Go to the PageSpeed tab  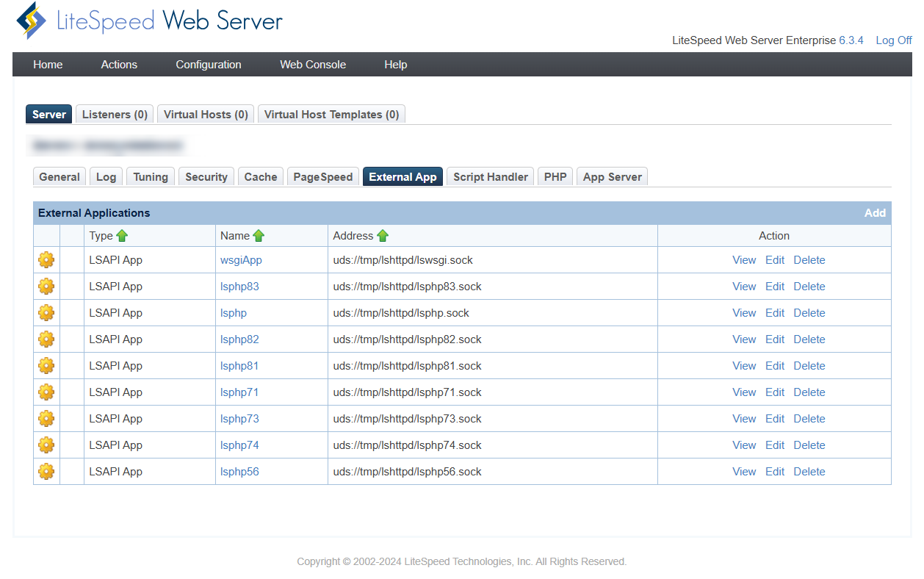pos(323,177)
